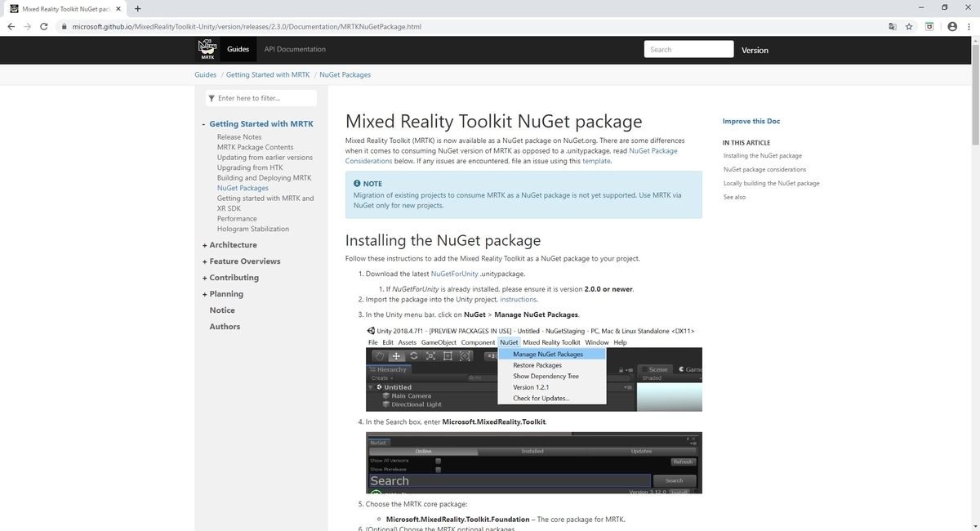The image size is (980, 531).
Task: Expand the Feature Overviews section
Action: (x=203, y=261)
